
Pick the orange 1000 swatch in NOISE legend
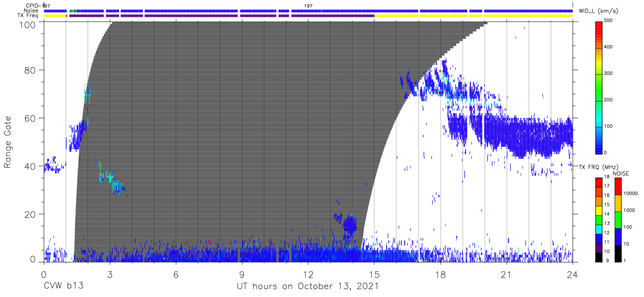coord(618,203)
